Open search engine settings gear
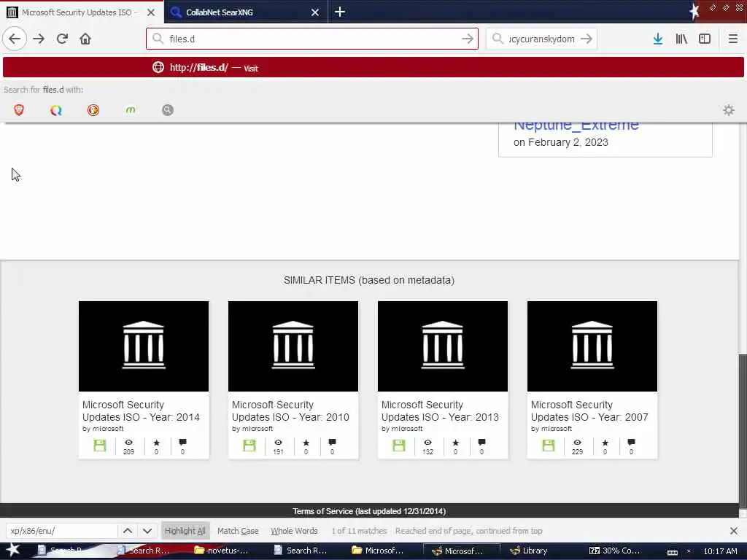Image resolution: width=747 pixels, height=560 pixels. pos(729,110)
